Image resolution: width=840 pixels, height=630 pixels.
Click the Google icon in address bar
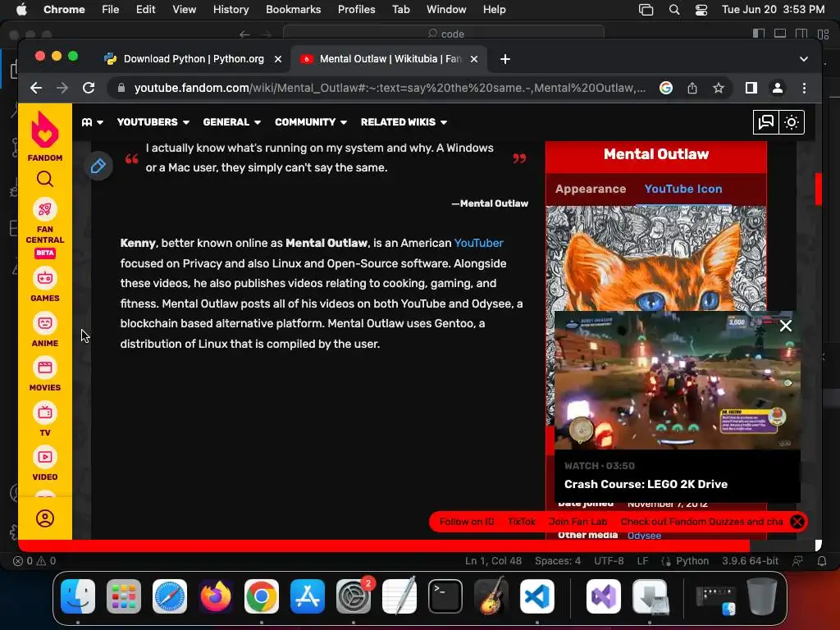coord(666,88)
